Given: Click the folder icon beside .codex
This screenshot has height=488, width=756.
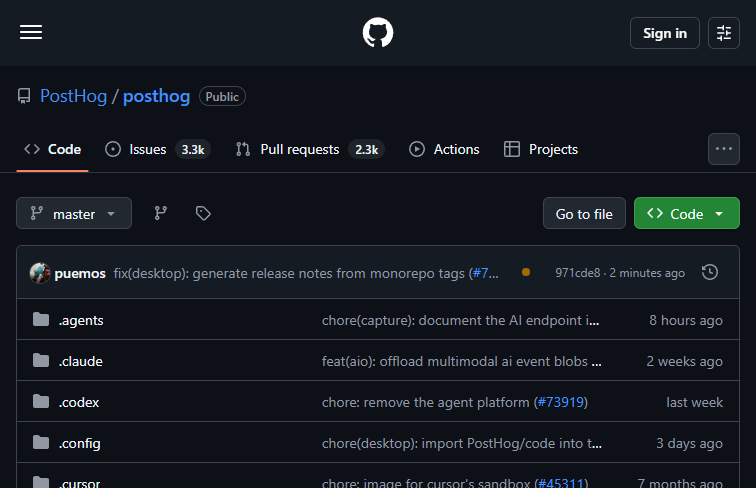Looking at the screenshot, I should [x=41, y=401].
